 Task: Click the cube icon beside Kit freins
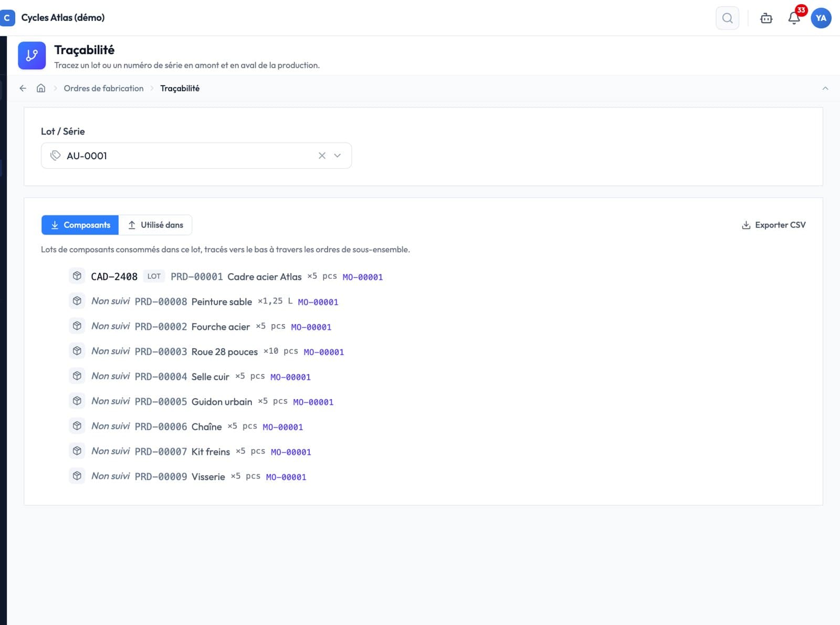[77, 451]
